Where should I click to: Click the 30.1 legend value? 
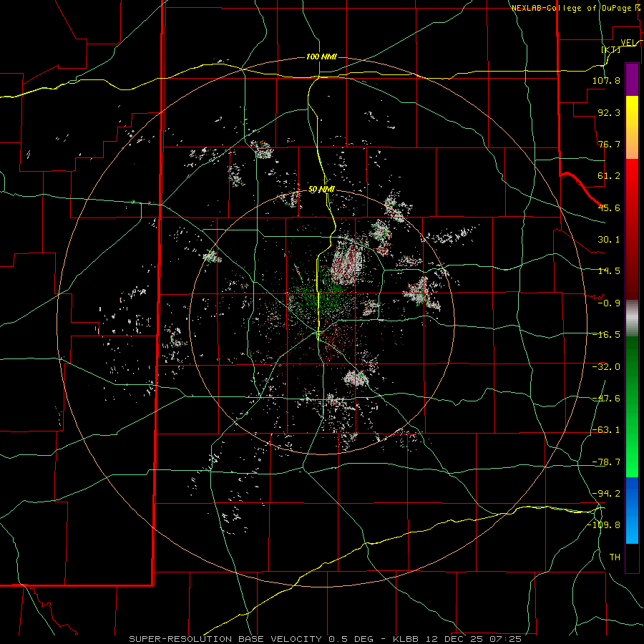(x=609, y=240)
